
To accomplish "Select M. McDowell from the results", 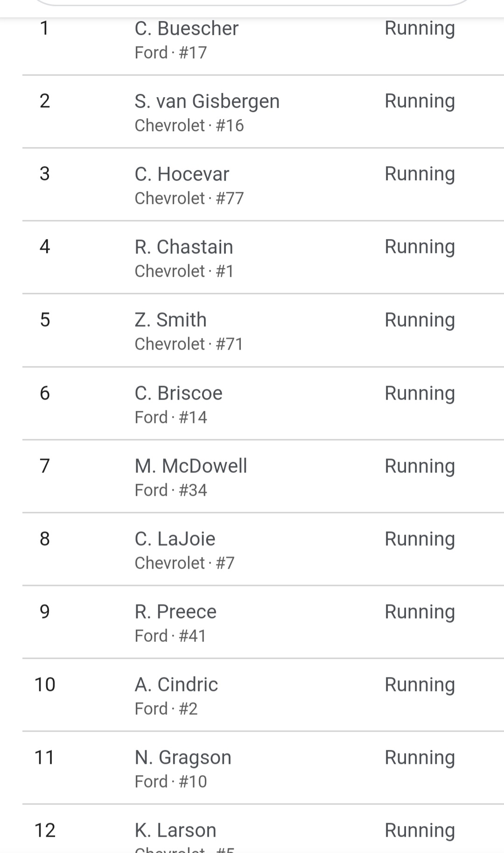I will tap(190, 466).
